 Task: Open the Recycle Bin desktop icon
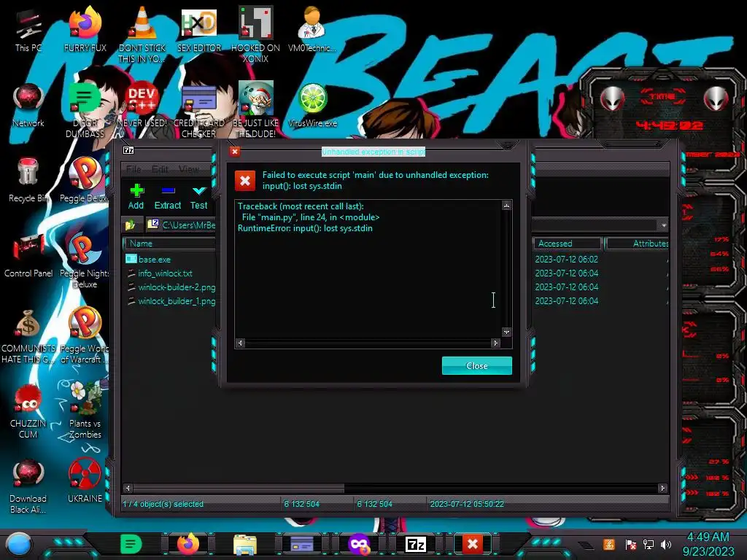click(x=28, y=180)
